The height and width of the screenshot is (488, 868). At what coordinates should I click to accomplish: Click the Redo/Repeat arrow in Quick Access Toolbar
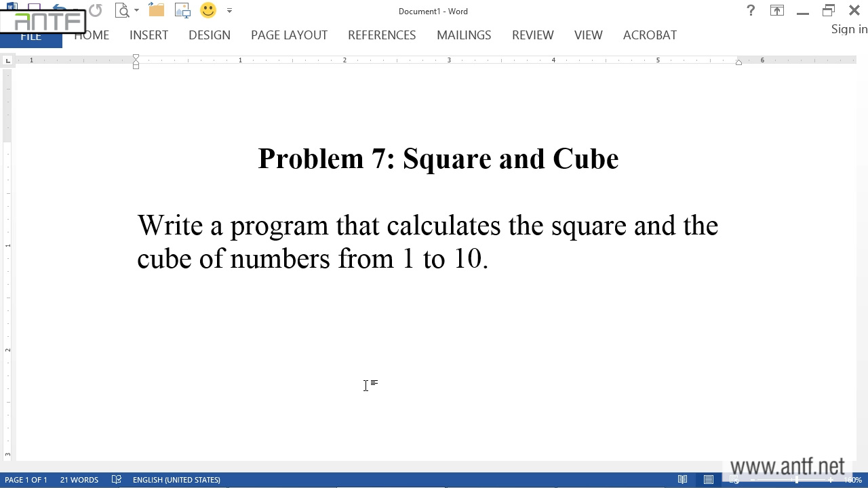(95, 10)
